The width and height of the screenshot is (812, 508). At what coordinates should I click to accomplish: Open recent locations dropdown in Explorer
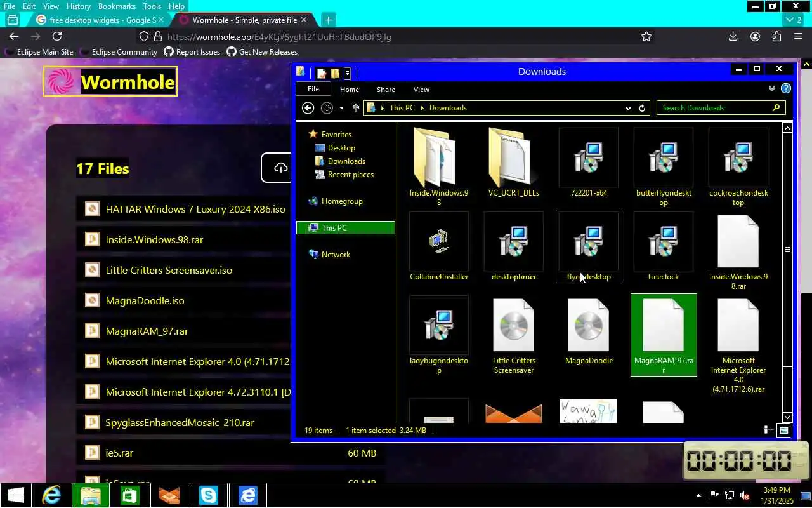point(341,108)
